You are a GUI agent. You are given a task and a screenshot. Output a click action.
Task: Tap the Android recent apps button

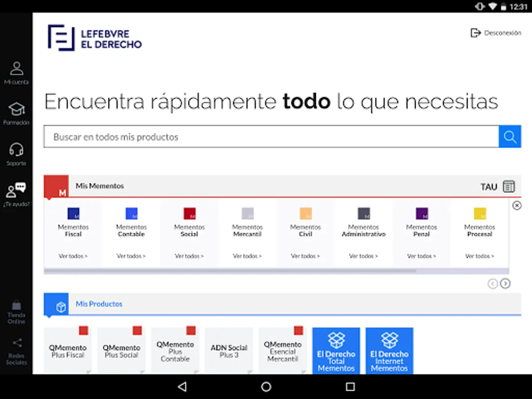[x=350, y=387]
